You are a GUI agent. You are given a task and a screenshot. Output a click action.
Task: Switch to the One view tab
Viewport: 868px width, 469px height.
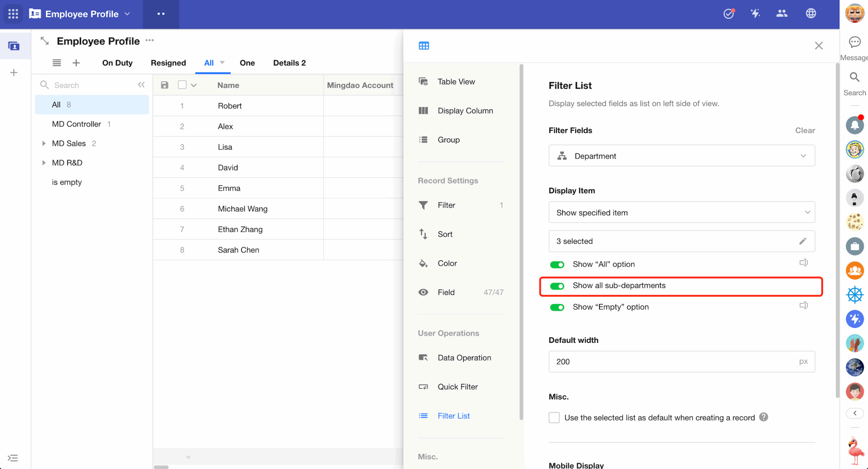(247, 63)
